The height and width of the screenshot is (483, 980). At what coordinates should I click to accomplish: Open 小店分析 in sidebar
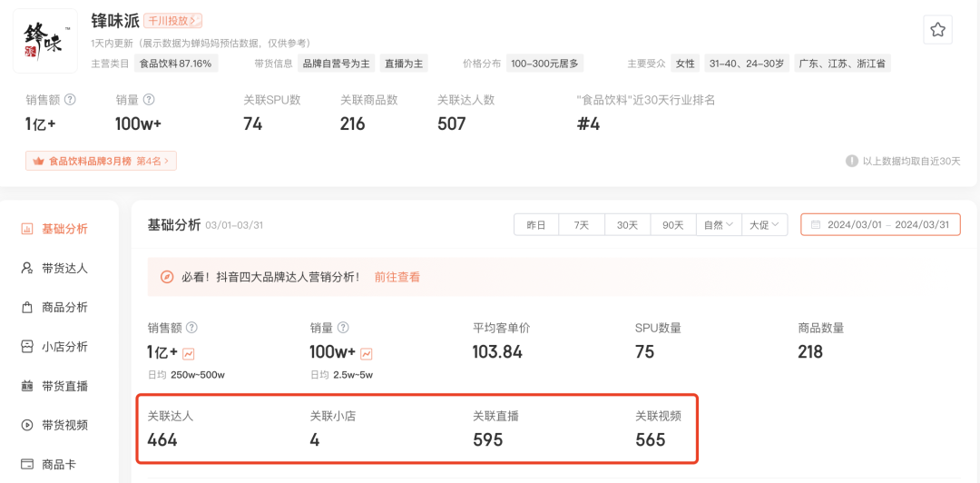54,347
